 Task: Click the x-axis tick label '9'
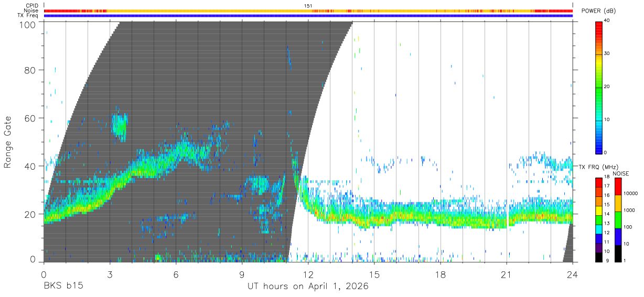click(242, 274)
